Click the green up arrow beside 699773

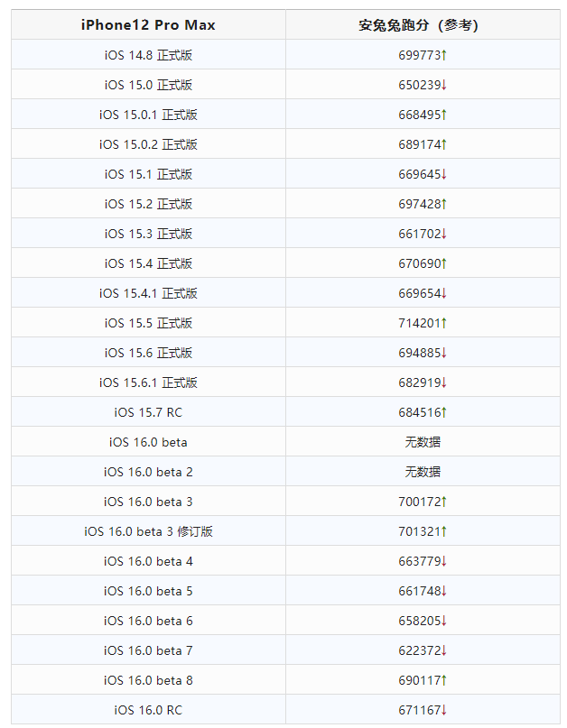pyautogui.click(x=444, y=55)
